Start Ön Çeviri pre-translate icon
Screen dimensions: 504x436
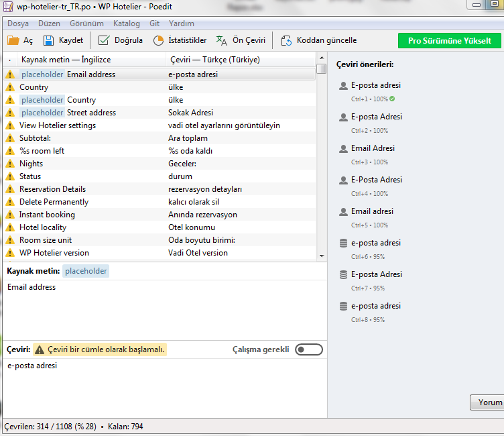tap(221, 40)
